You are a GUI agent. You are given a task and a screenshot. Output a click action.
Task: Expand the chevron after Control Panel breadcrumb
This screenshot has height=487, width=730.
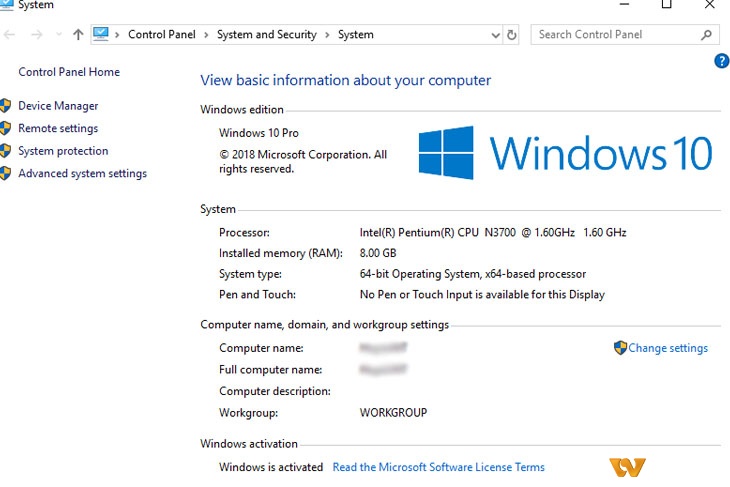[x=206, y=35]
